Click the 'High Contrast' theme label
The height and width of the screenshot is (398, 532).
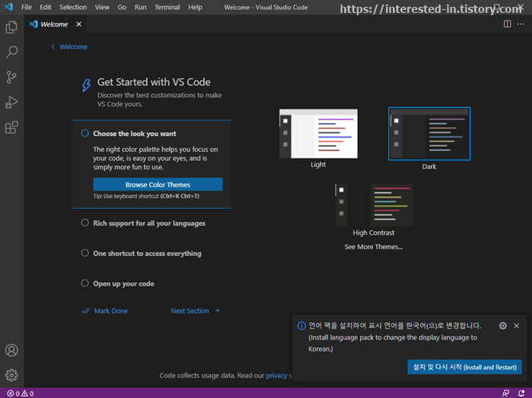374,232
